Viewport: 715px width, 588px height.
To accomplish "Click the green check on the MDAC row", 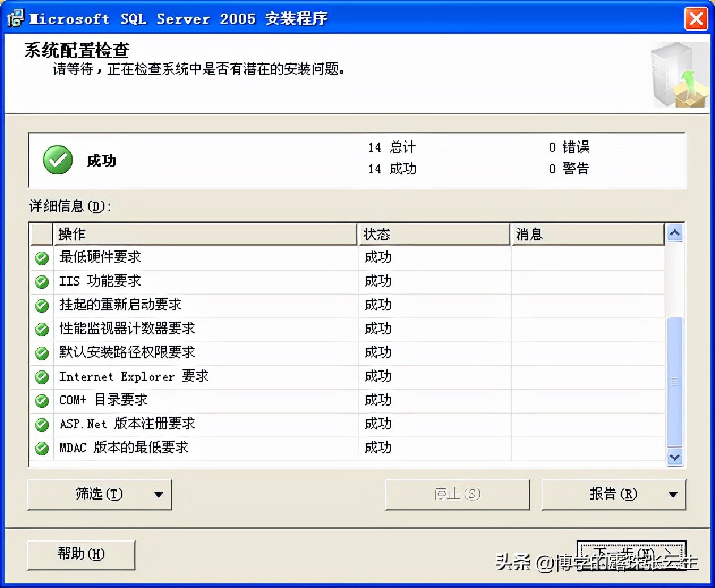I will [41, 448].
